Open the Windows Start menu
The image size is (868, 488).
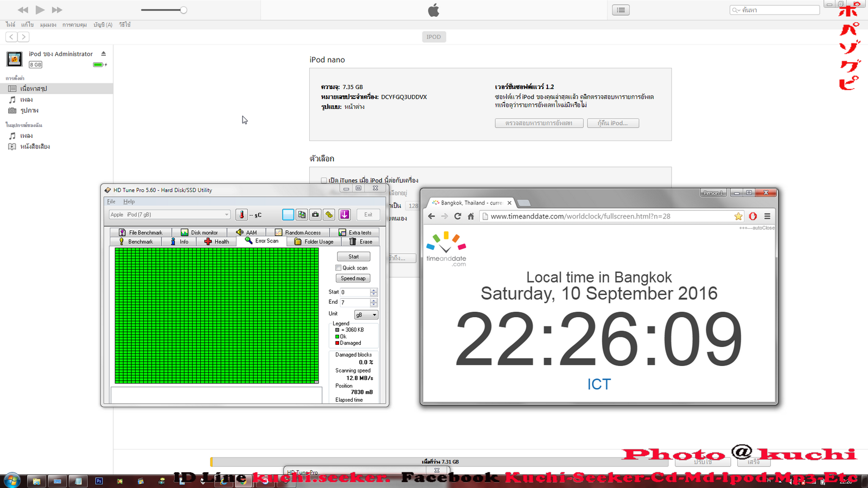pos(12,480)
